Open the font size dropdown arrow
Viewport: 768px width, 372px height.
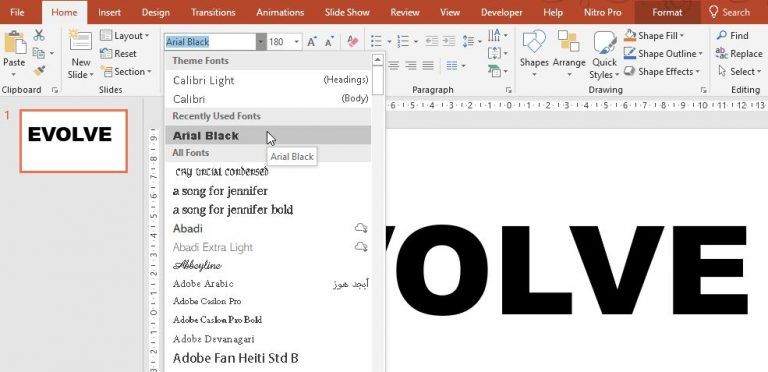click(296, 42)
